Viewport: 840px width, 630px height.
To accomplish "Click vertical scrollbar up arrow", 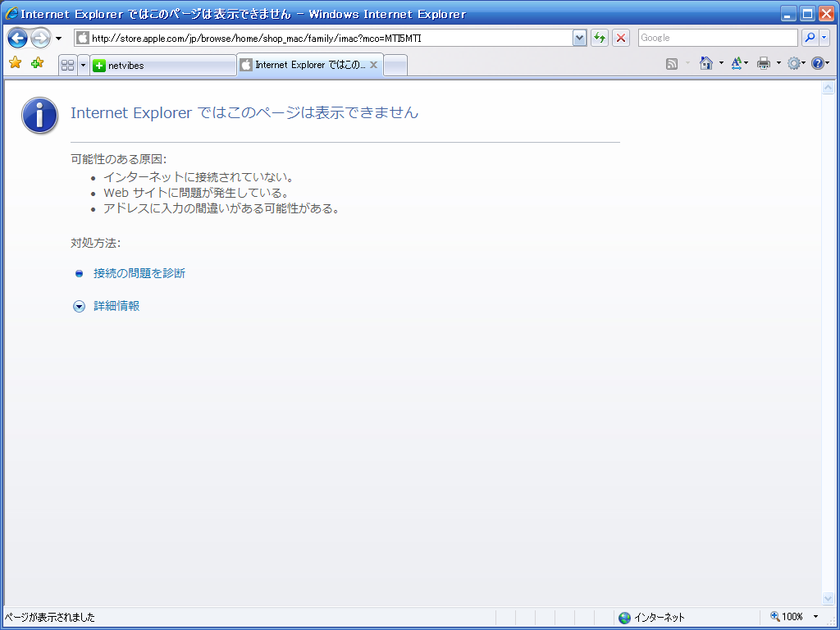I will click(829, 87).
